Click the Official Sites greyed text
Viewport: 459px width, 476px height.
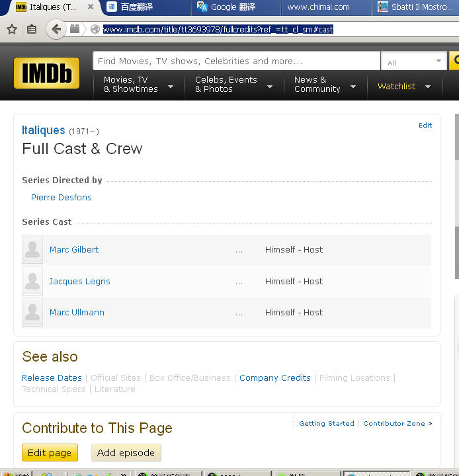coord(116,378)
